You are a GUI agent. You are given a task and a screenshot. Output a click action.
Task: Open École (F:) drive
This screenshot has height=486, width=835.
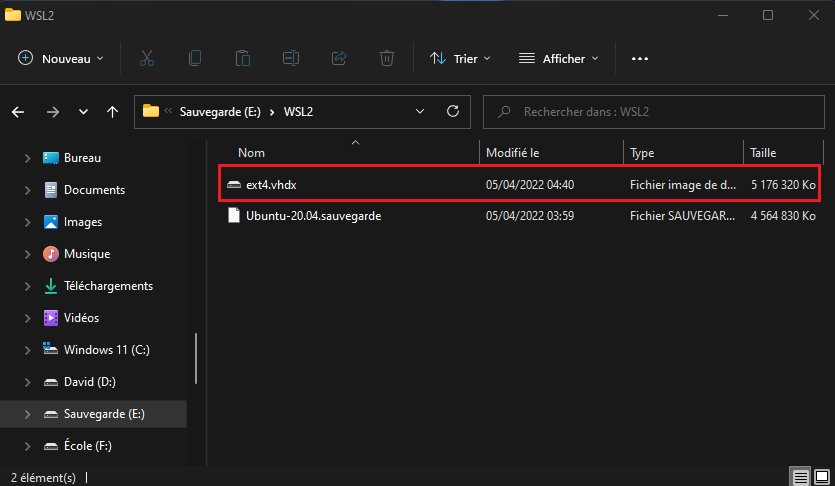(88, 446)
